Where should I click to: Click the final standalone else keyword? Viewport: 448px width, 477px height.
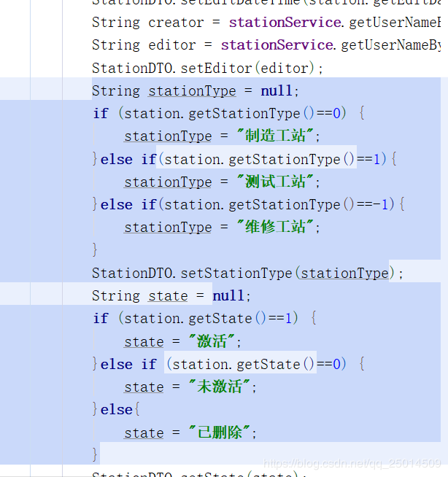[x=117, y=410]
